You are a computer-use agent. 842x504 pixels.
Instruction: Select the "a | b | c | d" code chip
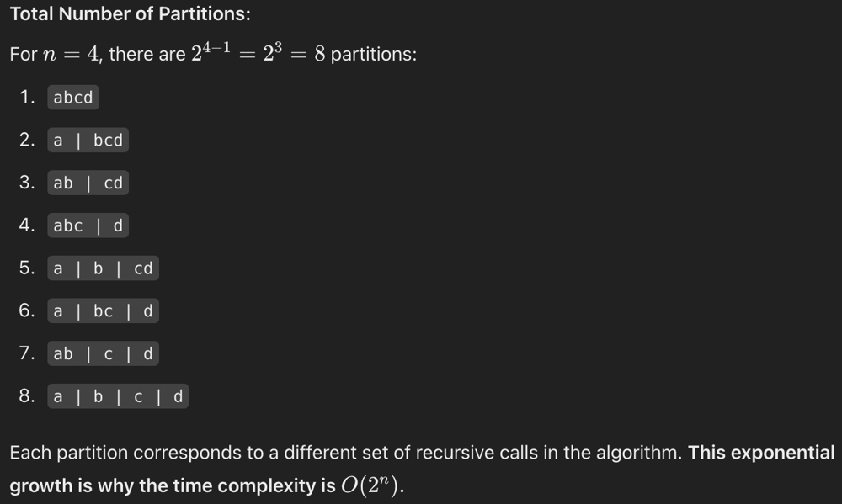[118, 396]
